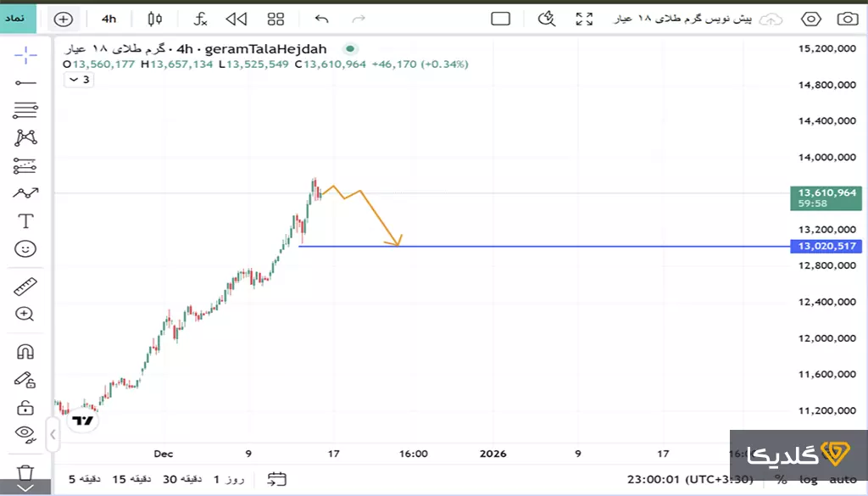The image size is (868, 496).
Task: Take a chart snapshot with camera icon
Action: coord(846,19)
